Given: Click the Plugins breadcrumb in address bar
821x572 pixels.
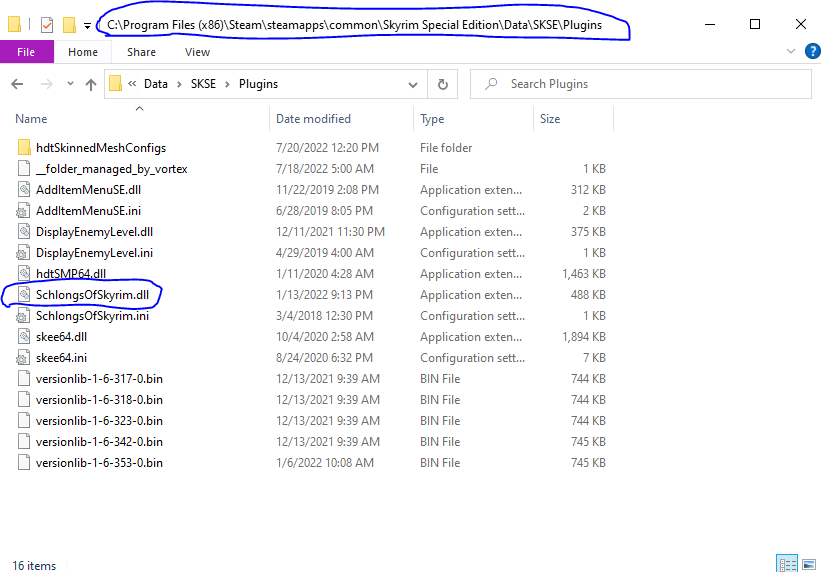Looking at the screenshot, I should pyautogui.click(x=258, y=84).
